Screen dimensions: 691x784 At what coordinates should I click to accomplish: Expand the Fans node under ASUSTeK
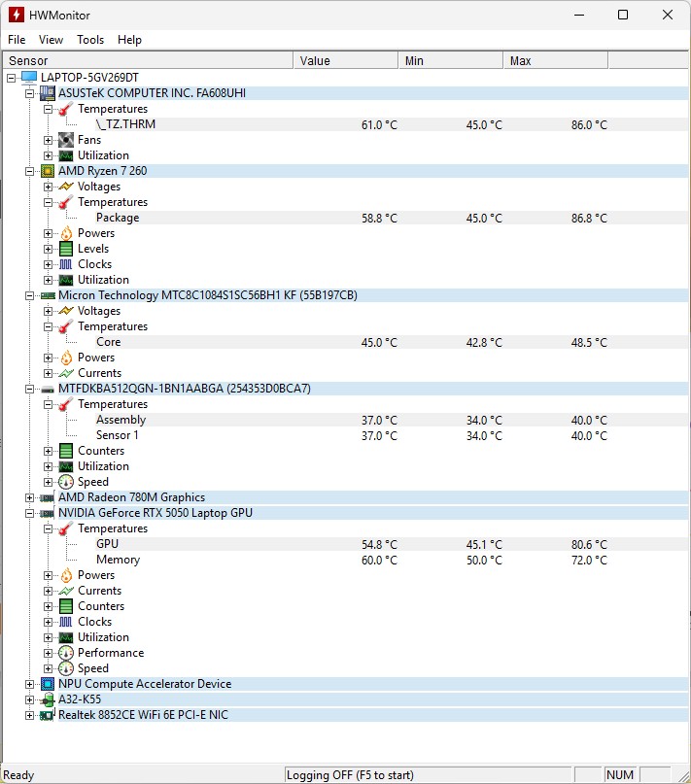click(x=48, y=140)
